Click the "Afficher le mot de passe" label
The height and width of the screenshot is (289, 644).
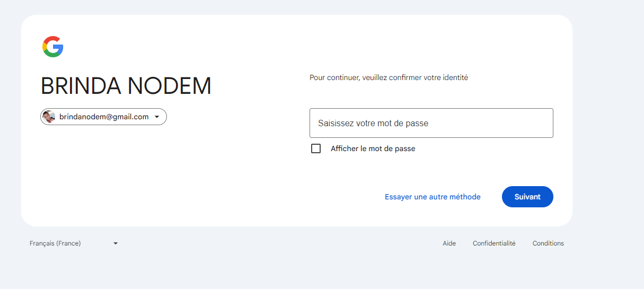pos(373,148)
